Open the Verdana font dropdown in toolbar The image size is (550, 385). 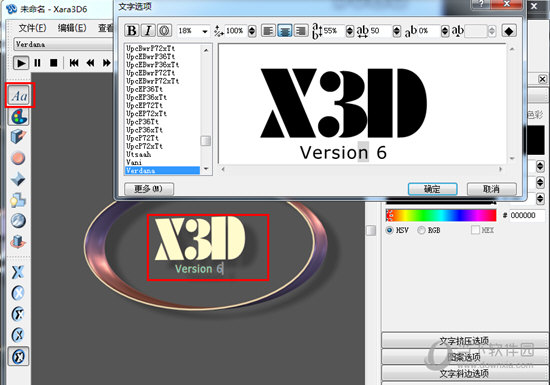63,45
